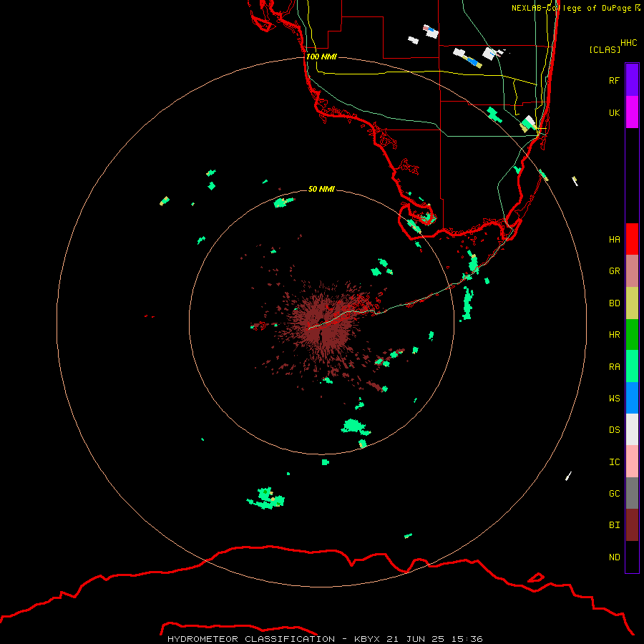Click the BD legend label
The image size is (644, 644).
click(614, 303)
